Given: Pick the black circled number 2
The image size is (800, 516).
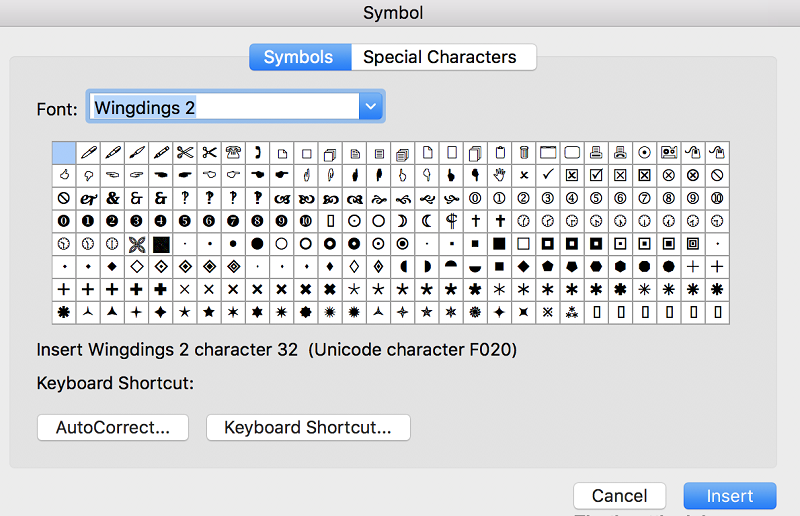Looking at the screenshot, I should pos(112,221).
